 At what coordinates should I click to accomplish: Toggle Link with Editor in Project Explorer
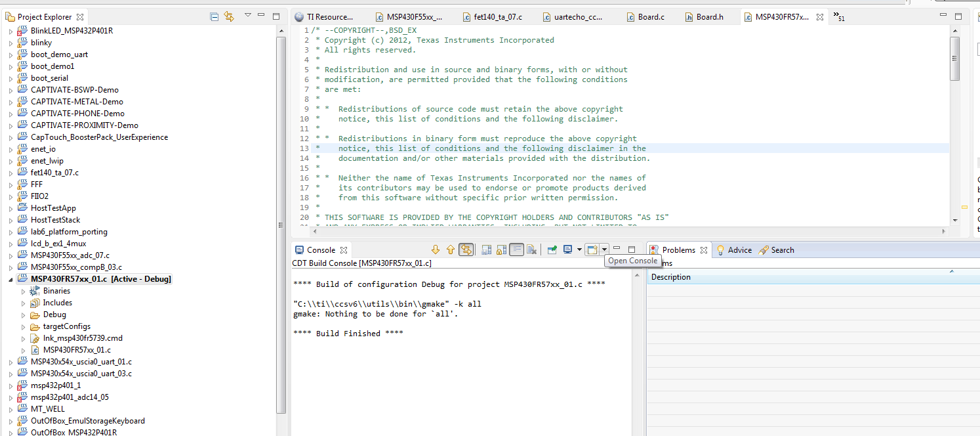[x=229, y=16]
